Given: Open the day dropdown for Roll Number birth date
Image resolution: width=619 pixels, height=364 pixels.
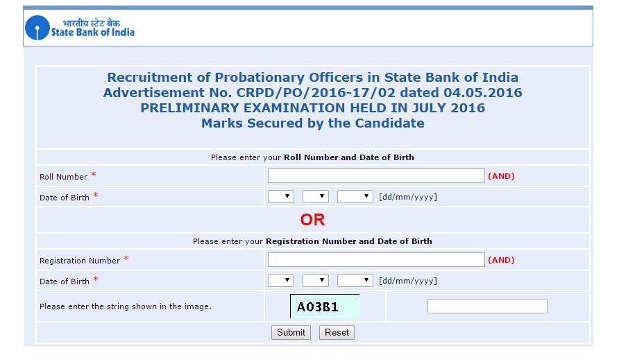Looking at the screenshot, I should click(280, 196).
